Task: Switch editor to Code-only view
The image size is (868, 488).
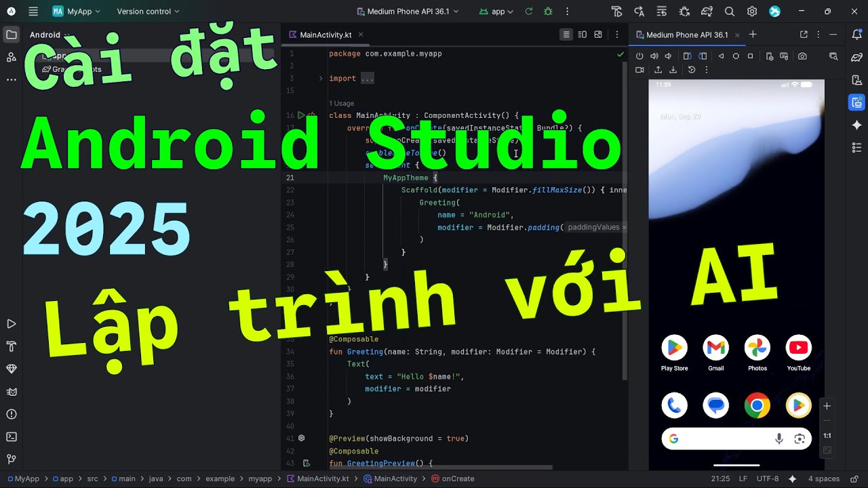Action: (x=566, y=35)
